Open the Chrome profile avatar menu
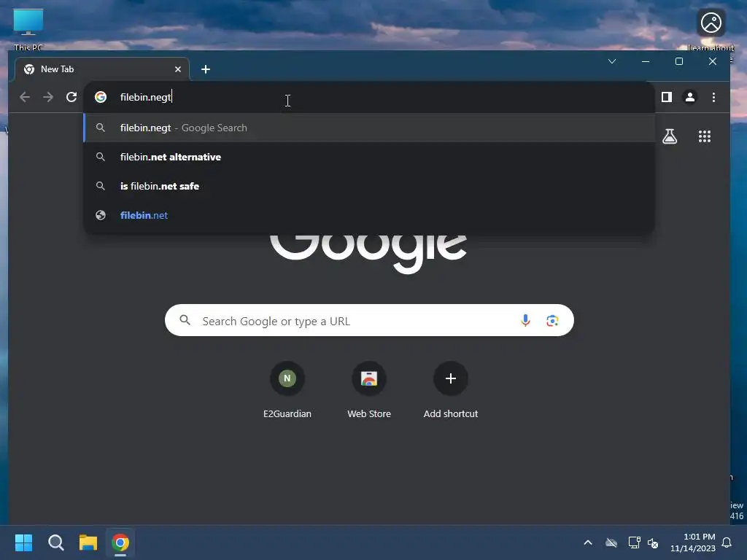 690,97
